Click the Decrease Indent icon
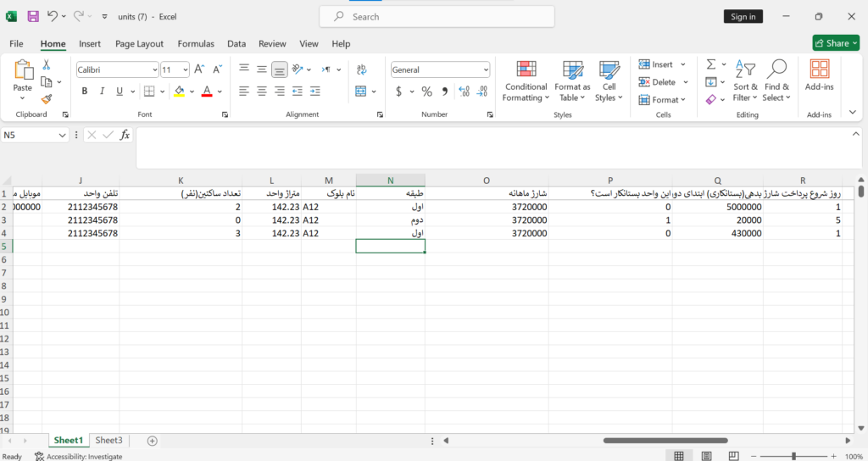Viewport: 868px width, 461px height. click(x=298, y=92)
